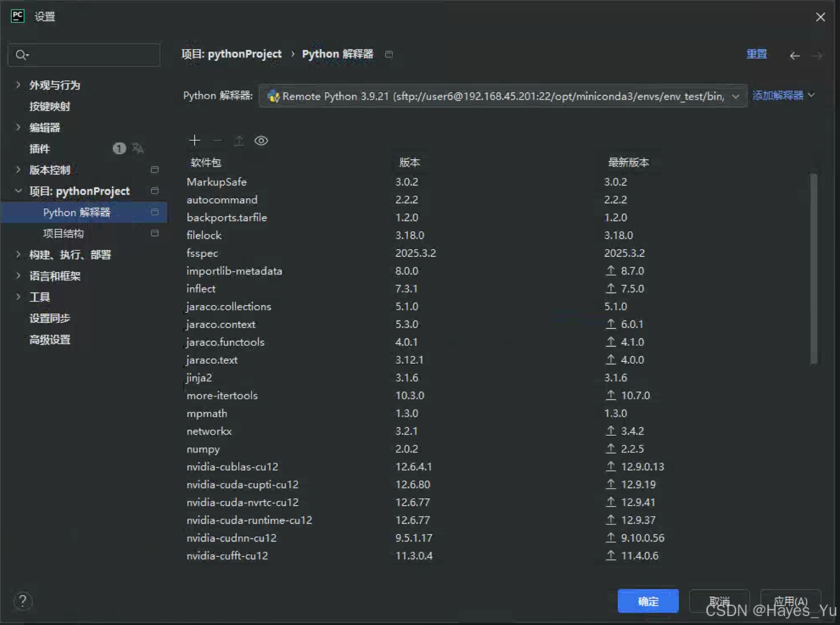Image resolution: width=840 pixels, height=625 pixels.
Task: Click upgrade arrow for nvidia-cuda-runtime-cu12 12.9.37
Action: point(611,521)
